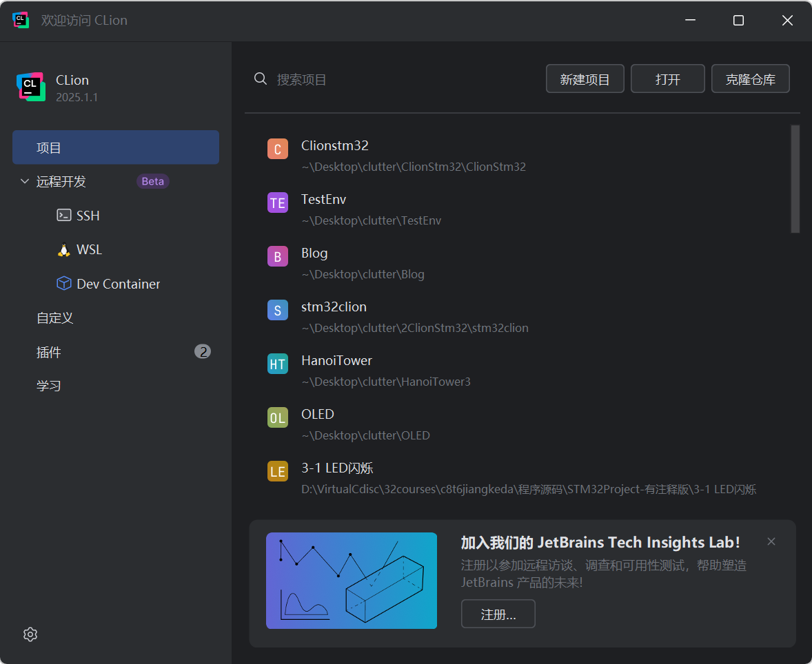Screen dimensions: 812x664
Task: Click the 克隆仓库 button
Action: (751, 79)
